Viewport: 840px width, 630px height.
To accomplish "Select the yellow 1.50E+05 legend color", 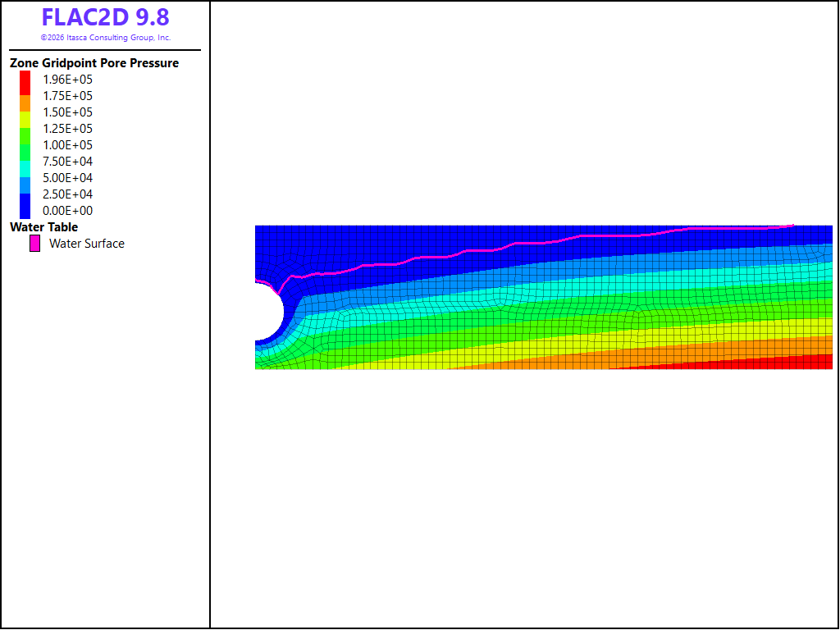I will (x=25, y=120).
